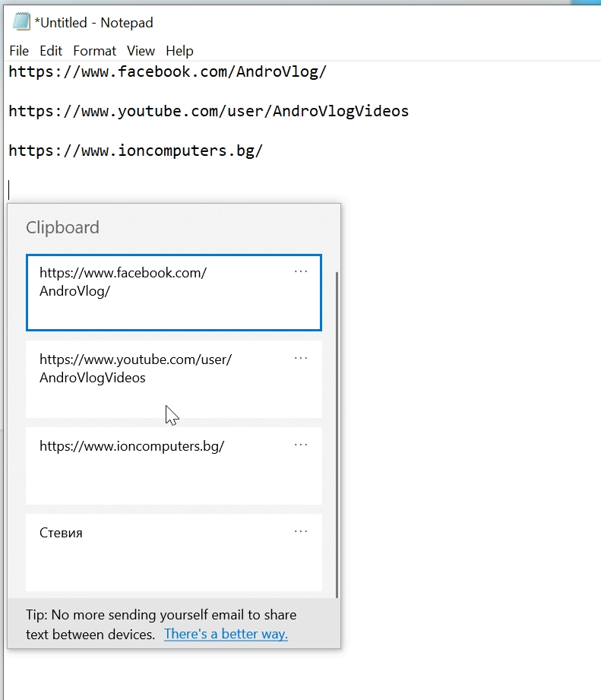Viewport: 601px width, 700px height.
Task: Paste the facebook.com/AndroVlog clipboard entry
Action: coord(173,293)
